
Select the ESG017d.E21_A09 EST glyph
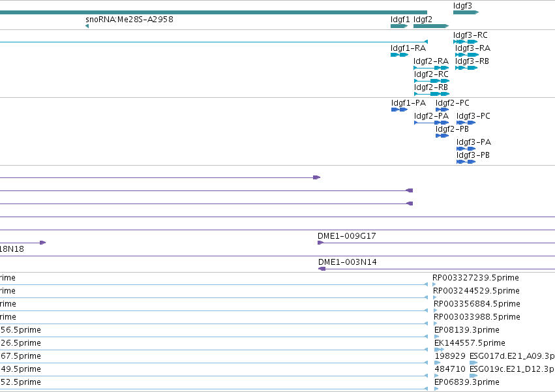[473, 363]
